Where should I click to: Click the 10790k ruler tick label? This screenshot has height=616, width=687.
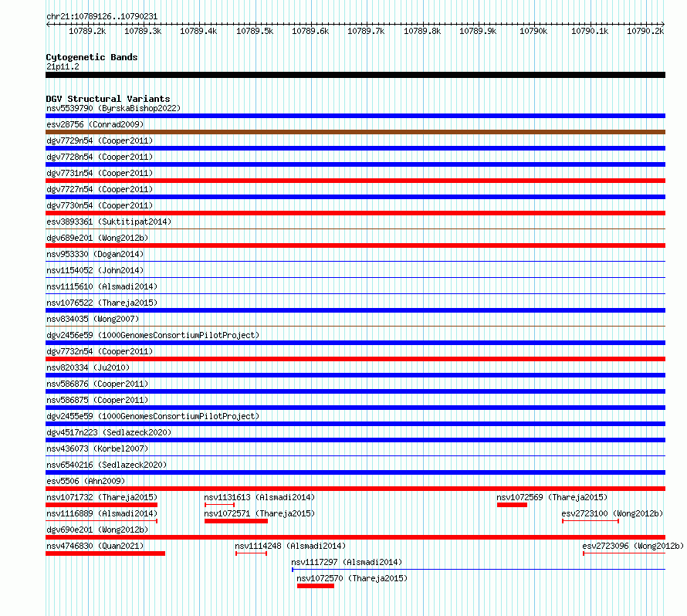point(533,31)
